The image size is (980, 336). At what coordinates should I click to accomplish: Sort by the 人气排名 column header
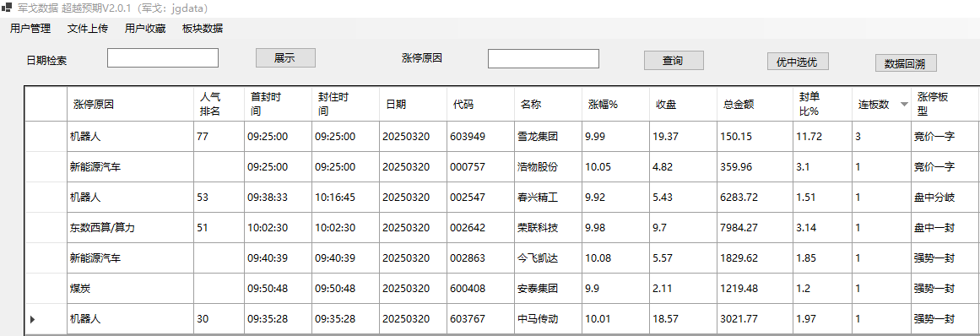point(219,105)
